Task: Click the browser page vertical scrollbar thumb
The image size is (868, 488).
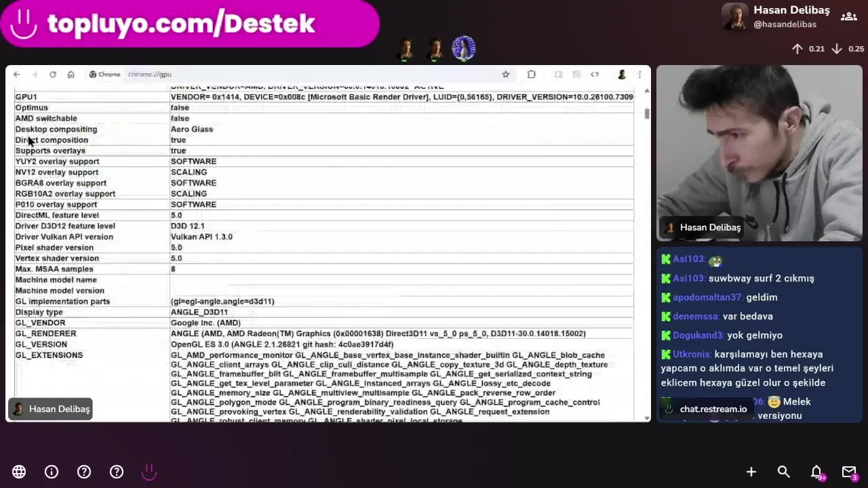Action: 647,113
